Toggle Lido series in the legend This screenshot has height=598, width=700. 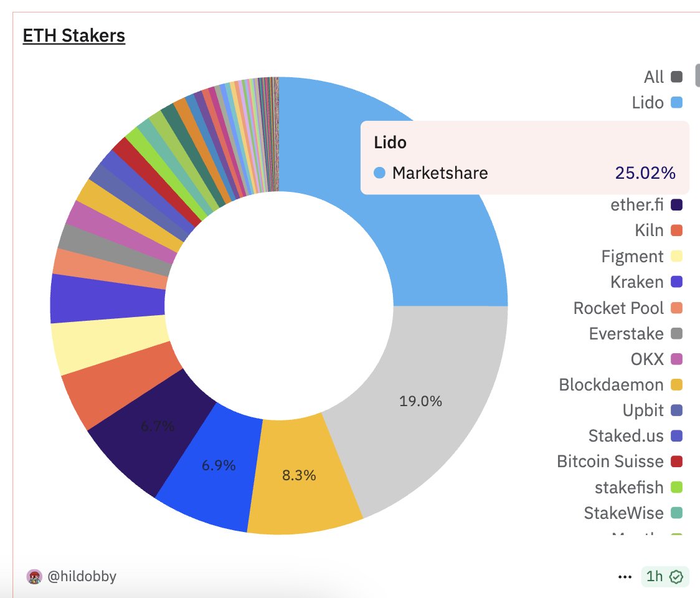click(657, 103)
